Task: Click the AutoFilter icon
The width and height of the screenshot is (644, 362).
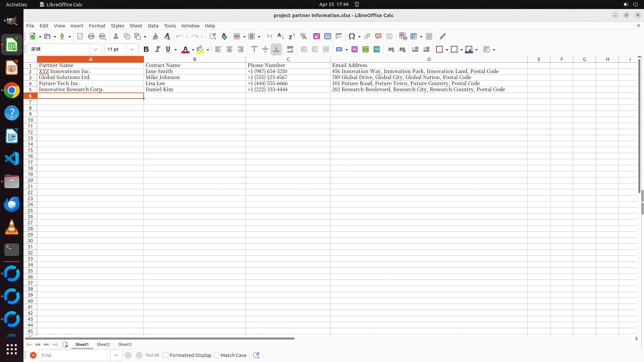Action: (x=303, y=37)
